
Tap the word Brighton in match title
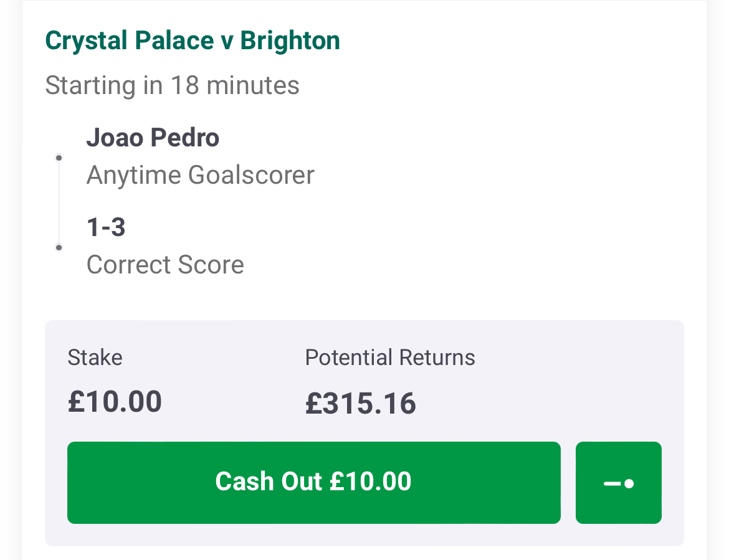(290, 40)
